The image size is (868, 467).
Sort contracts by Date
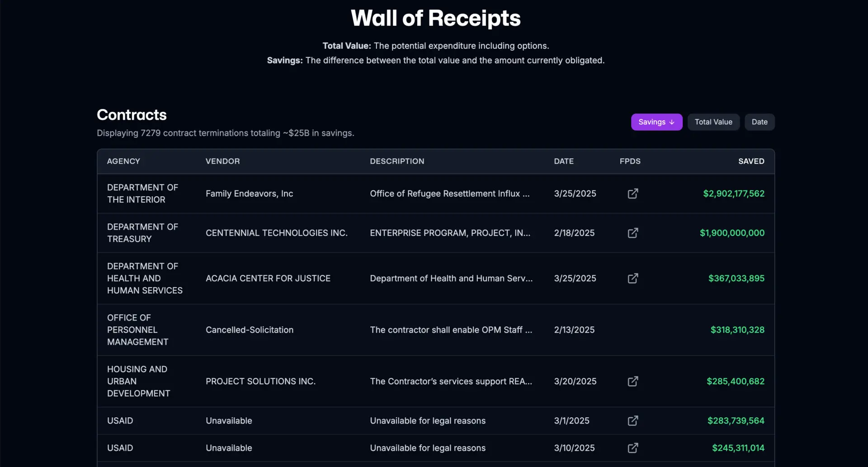tap(759, 122)
